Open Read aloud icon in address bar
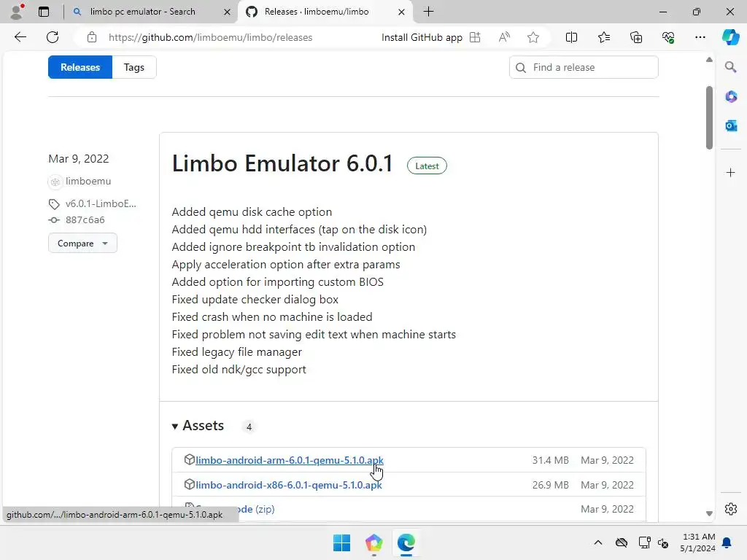Viewport: 747px width, 560px height. pos(504,37)
